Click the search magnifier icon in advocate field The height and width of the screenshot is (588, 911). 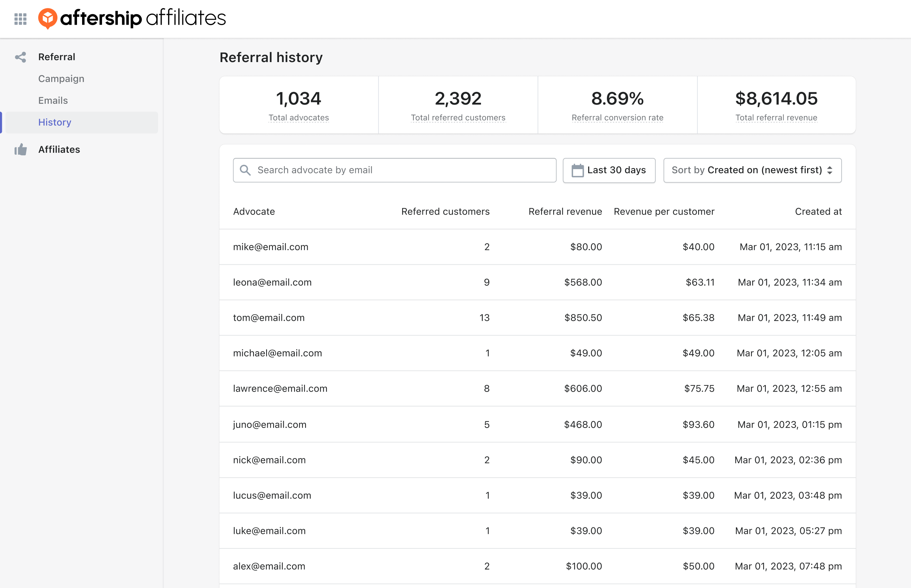coord(246,170)
